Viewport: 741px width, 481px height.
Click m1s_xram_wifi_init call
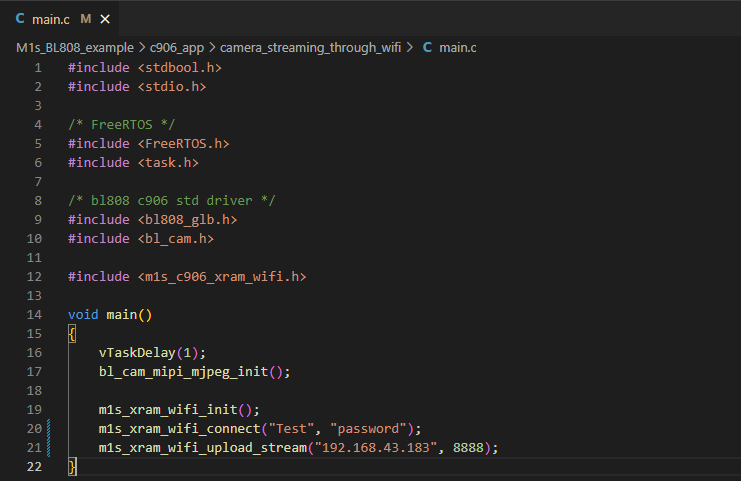point(168,410)
